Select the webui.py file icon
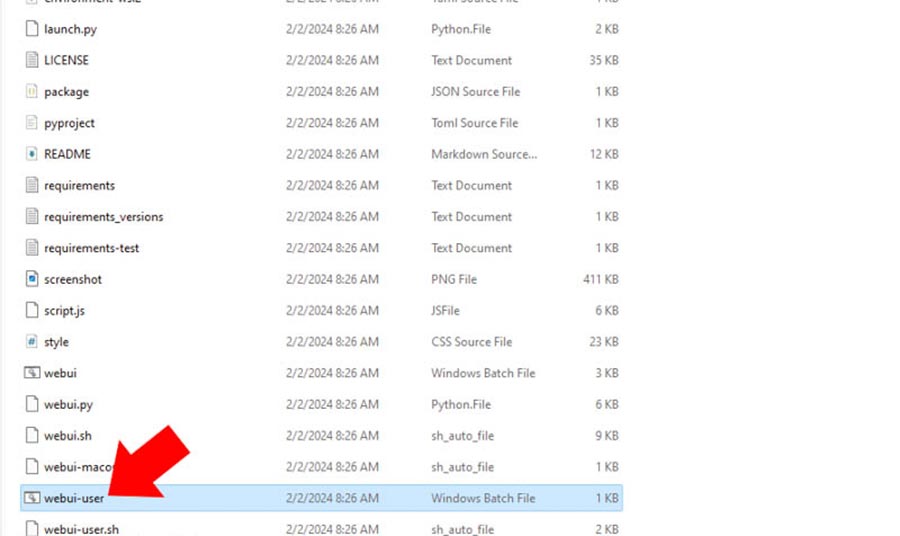The image size is (900, 536). 32,404
